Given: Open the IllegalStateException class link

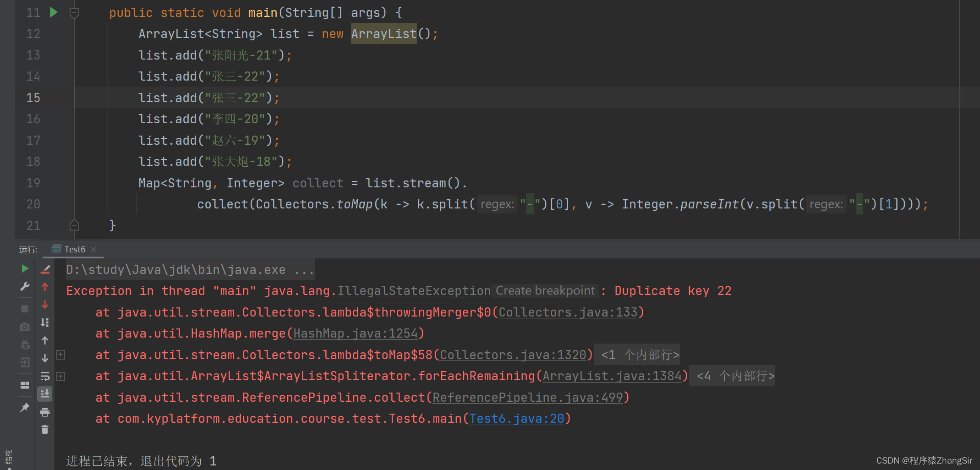Looking at the screenshot, I should (414, 290).
